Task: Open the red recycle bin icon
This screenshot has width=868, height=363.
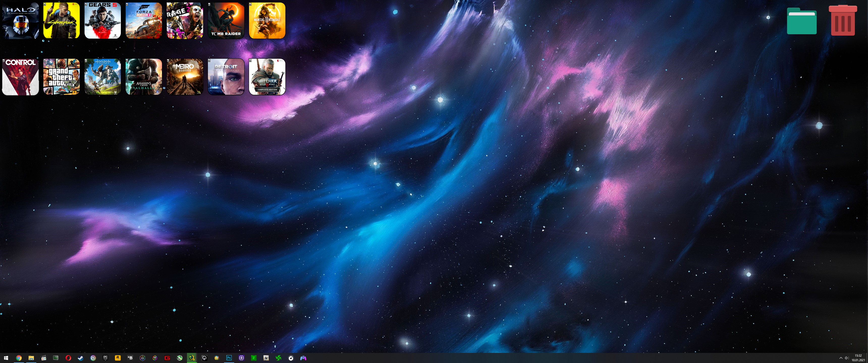Action: pos(843,20)
